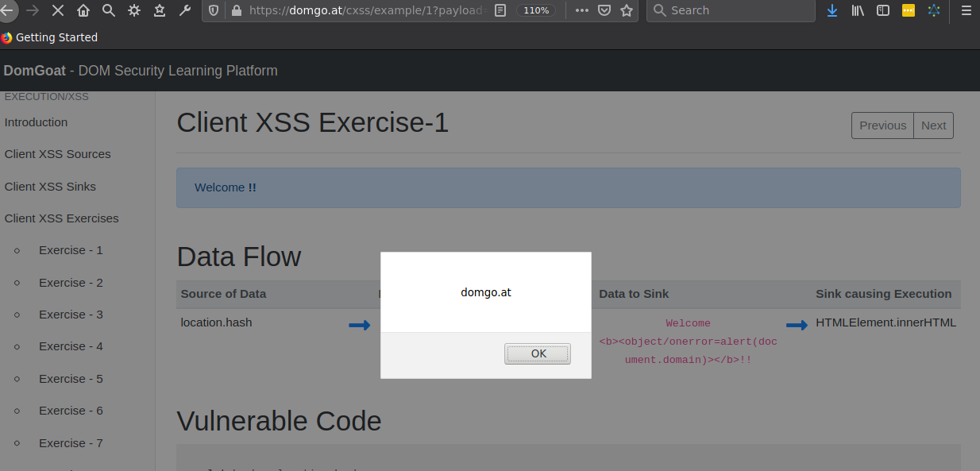Open the page actions three-dot menu
Viewport: 980px width, 471px height.
pos(581,10)
